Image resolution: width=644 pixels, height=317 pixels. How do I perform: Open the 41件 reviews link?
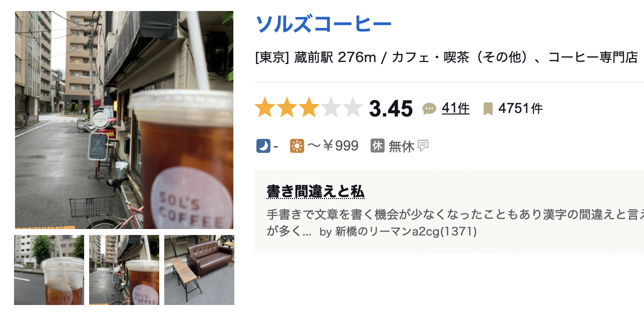(x=455, y=108)
